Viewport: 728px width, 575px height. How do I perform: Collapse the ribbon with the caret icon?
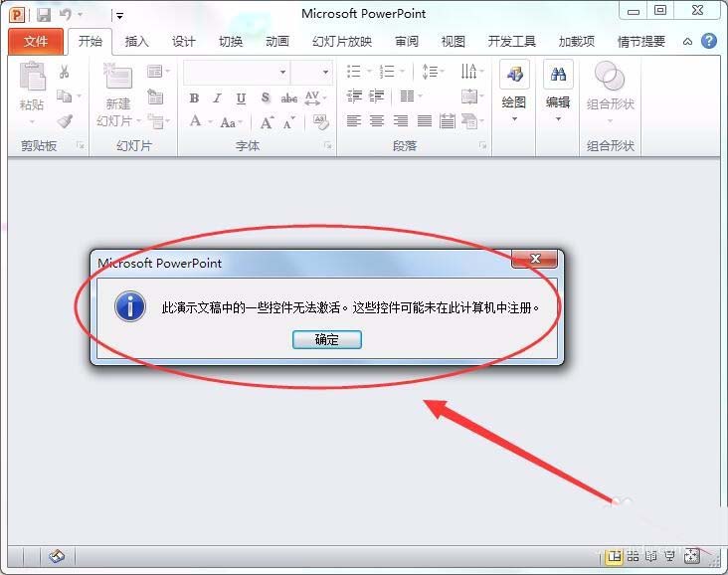click(x=687, y=42)
